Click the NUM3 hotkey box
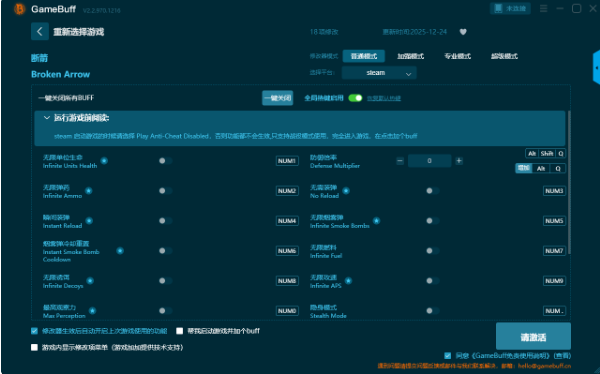Viewport: 600px width, 374px height. pyautogui.click(x=554, y=191)
